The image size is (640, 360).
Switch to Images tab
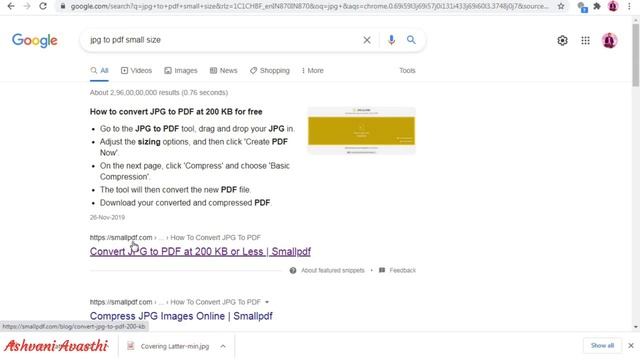click(x=181, y=71)
